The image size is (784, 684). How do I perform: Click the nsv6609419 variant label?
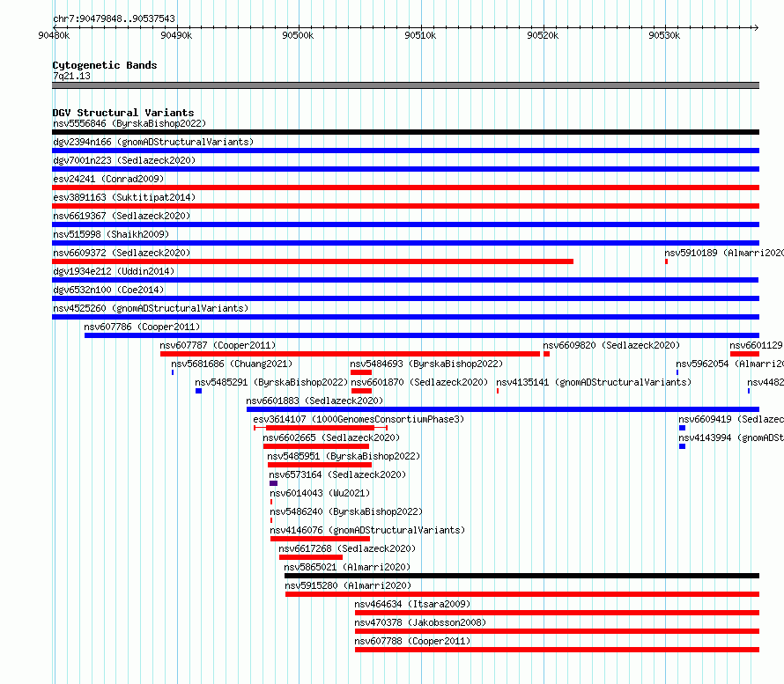731,419
